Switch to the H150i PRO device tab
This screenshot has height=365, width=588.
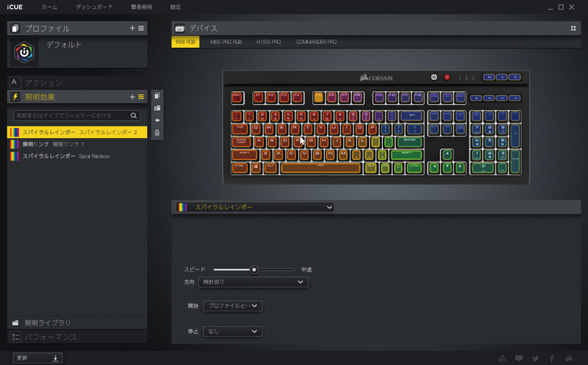(x=268, y=42)
